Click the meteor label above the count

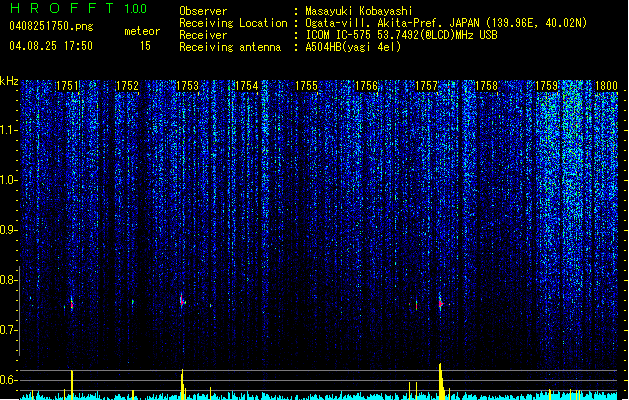tap(142, 31)
